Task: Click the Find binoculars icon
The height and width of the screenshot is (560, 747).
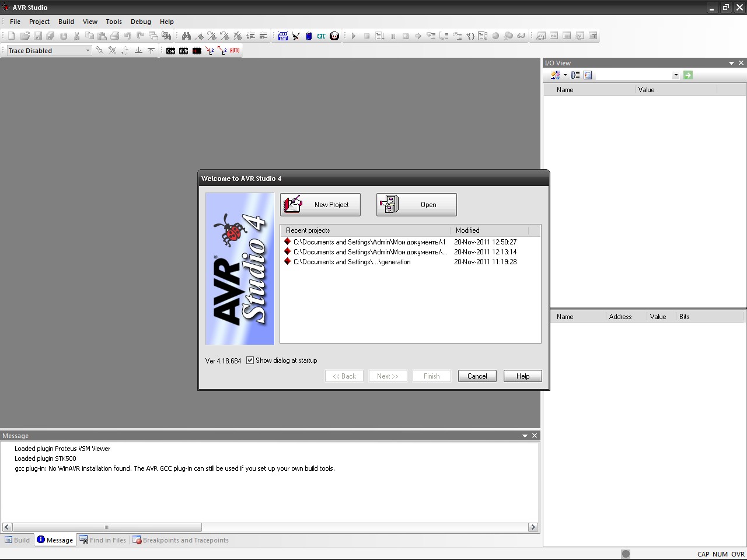Action: pyautogui.click(x=186, y=36)
